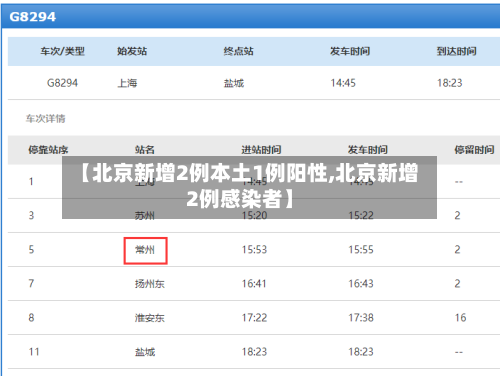
Task: Click the station name 盐城 in stop 11 row
Action: click(x=145, y=352)
